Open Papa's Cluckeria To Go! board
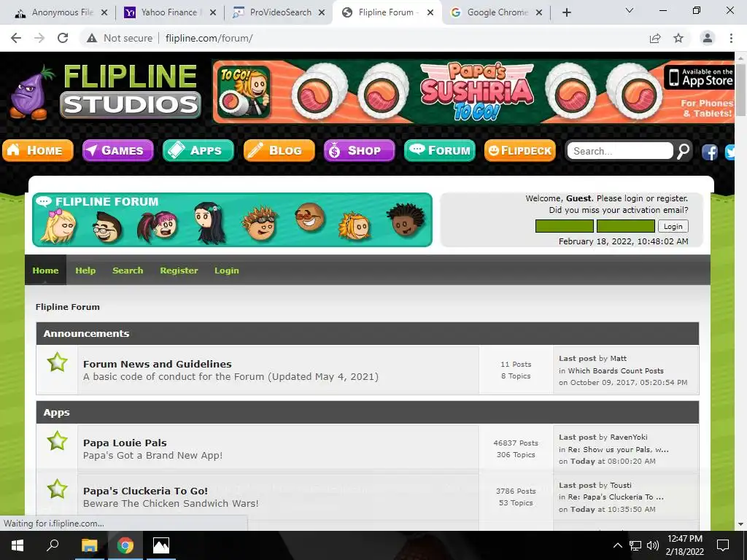This screenshot has width=747, height=560. [x=145, y=491]
